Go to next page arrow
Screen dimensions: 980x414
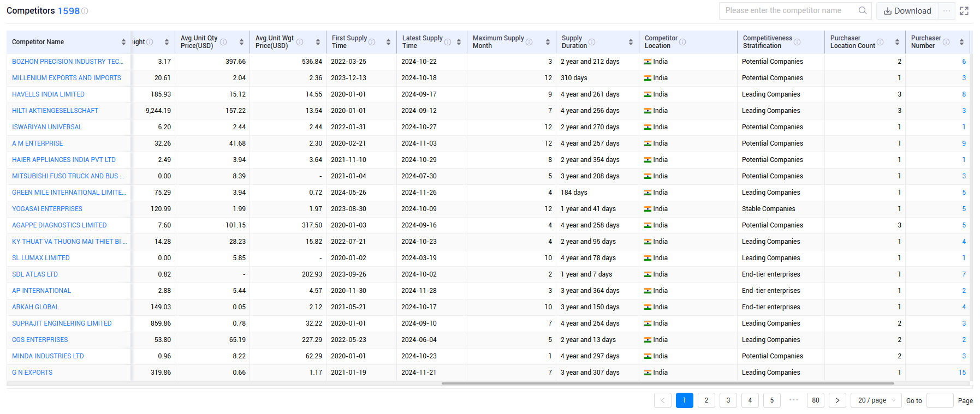tap(838, 400)
